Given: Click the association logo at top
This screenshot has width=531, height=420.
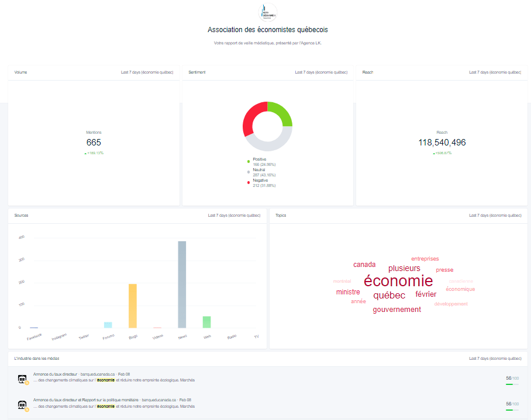Looking at the screenshot, I should pos(267,12).
